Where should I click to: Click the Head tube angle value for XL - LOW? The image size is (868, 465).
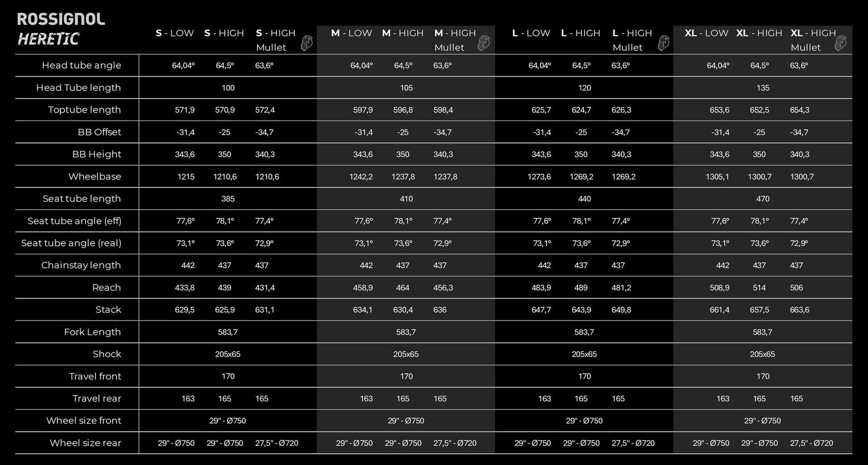tap(718, 66)
